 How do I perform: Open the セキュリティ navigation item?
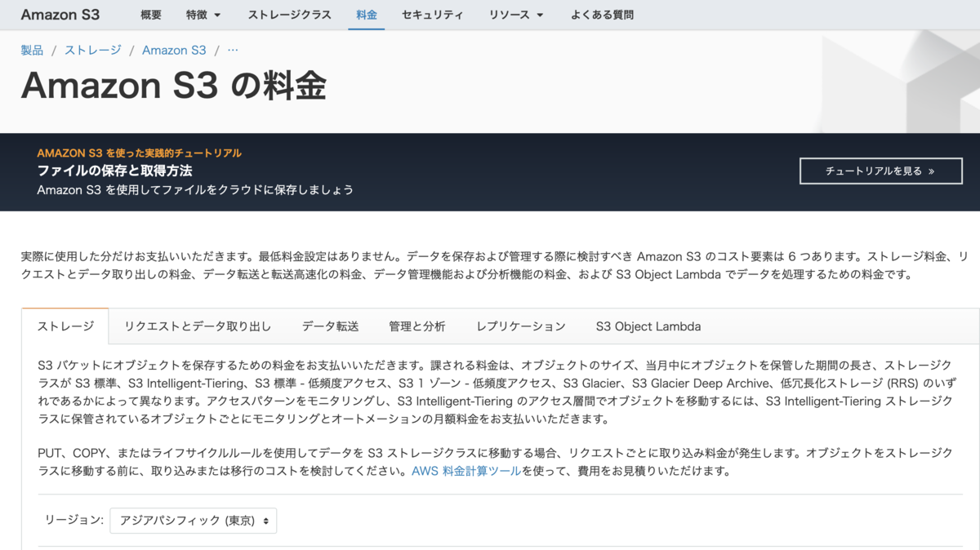433,15
